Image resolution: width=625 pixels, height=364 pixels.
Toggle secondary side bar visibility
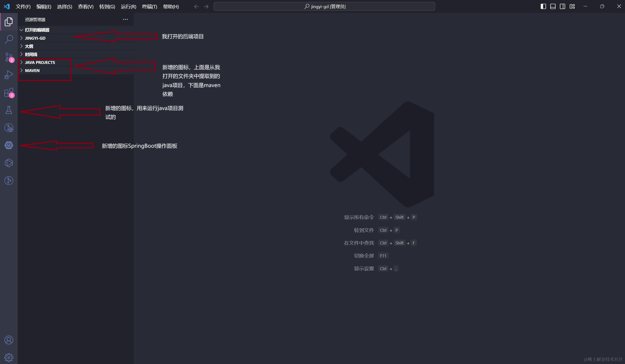(x=562, y=6)
